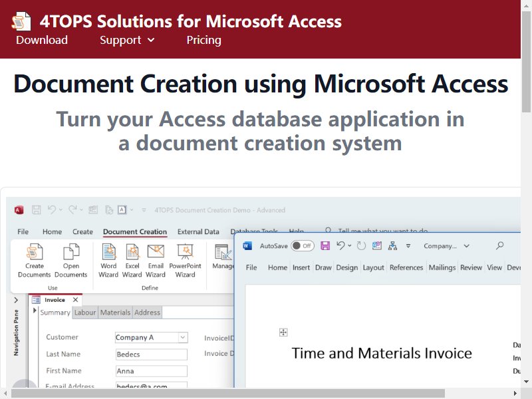Image resolution: width=532 pixels, height=399 pixels.
Task: Open Word's File tab
Action: coord(251,268)
